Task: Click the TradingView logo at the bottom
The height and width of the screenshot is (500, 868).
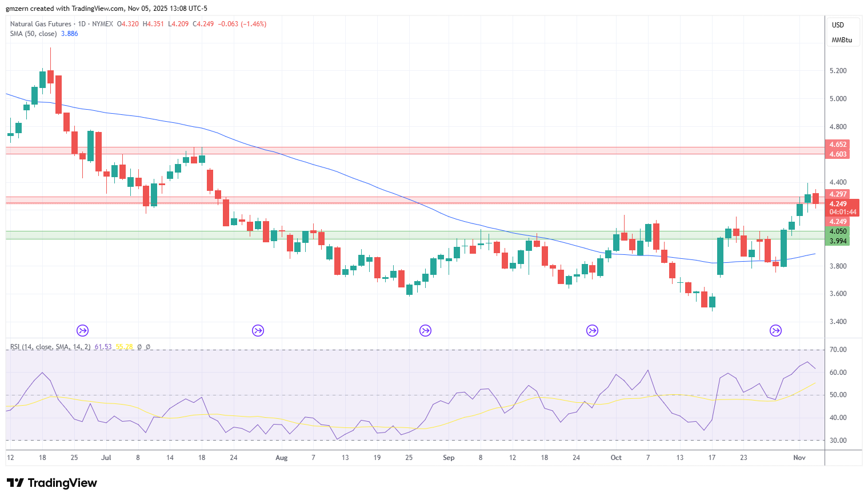Action: [52, 483]
